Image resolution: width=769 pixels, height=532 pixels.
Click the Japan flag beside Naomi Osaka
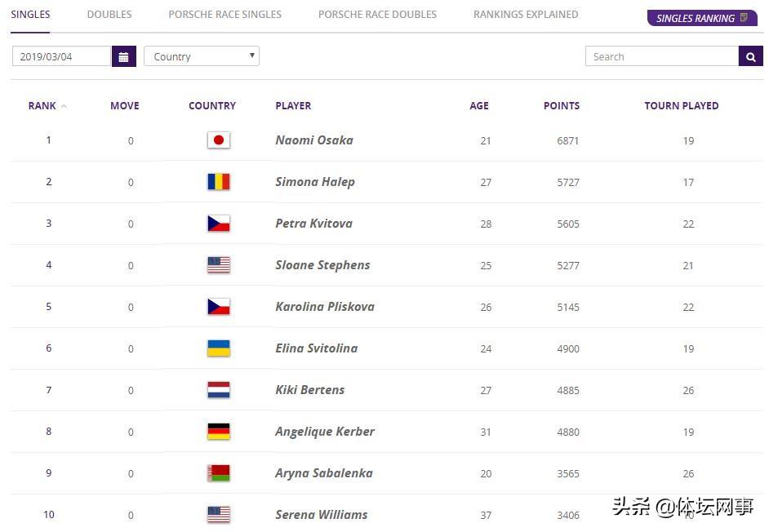pyautogui.click(x=219, y=140)
